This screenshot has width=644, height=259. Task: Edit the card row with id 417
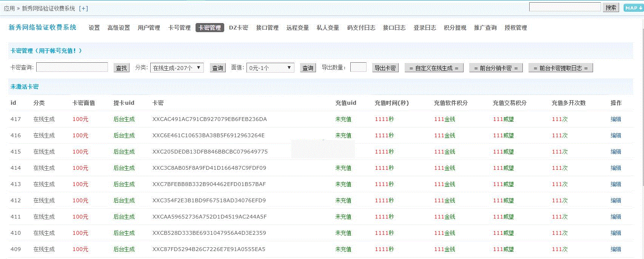616,119
